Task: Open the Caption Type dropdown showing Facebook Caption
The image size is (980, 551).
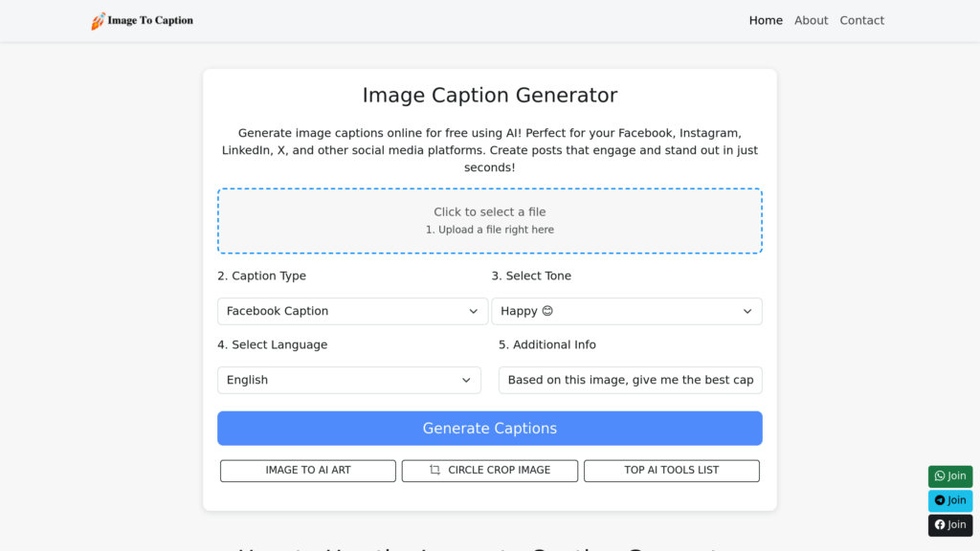Action: pos(352,312)
